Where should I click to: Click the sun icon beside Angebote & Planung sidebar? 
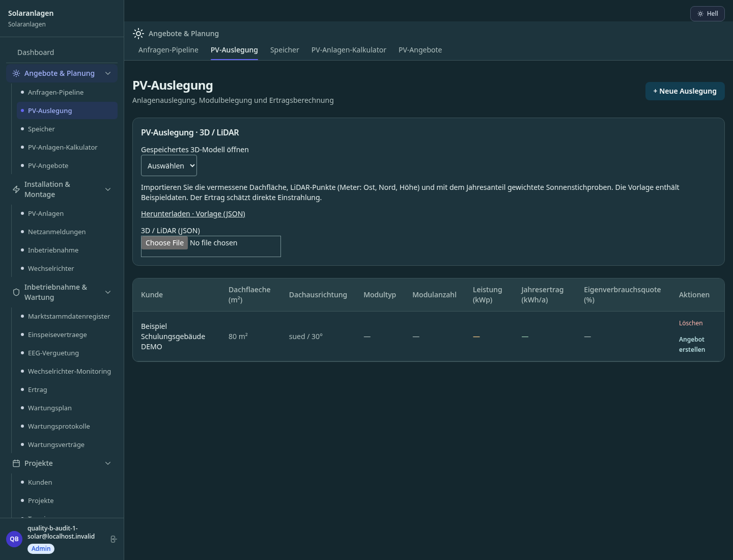(16, 73)
